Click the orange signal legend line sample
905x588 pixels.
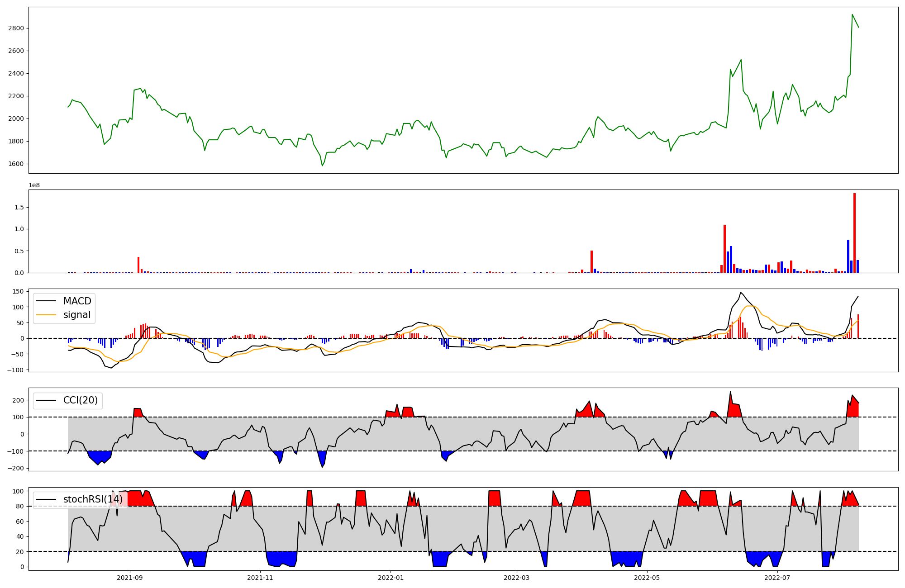coord(46,315)
